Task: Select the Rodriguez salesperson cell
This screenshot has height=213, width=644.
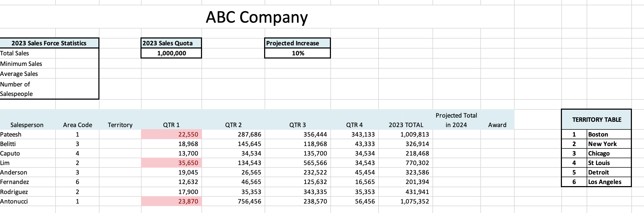Action: coord(28,192)
